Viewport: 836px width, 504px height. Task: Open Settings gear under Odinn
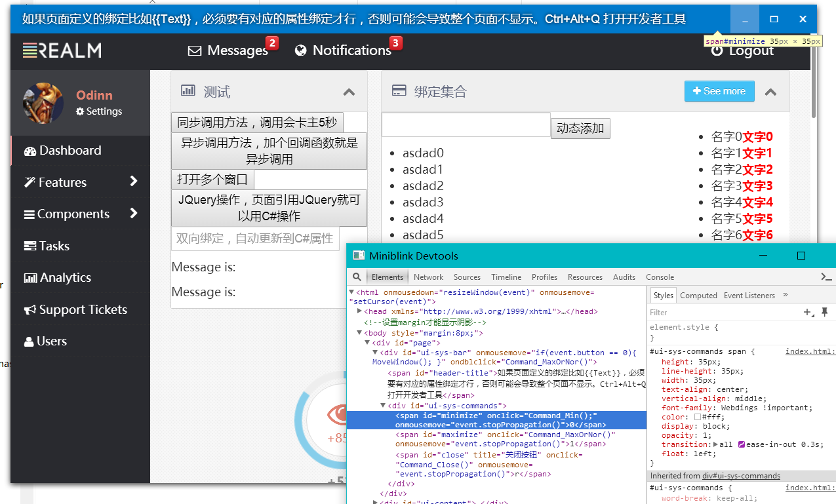(80, 111)
